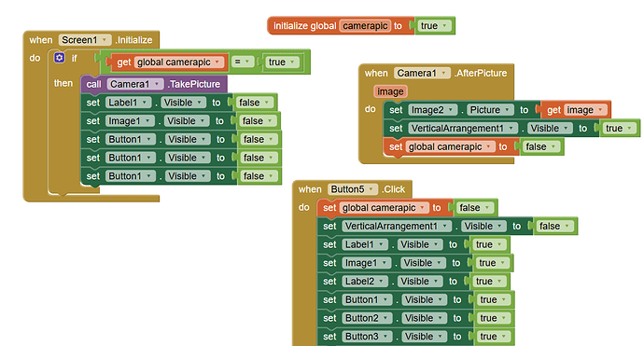Open Screen1 component dropdown in Initialize block
The image size is (644, 346).
tap(85, 40)
